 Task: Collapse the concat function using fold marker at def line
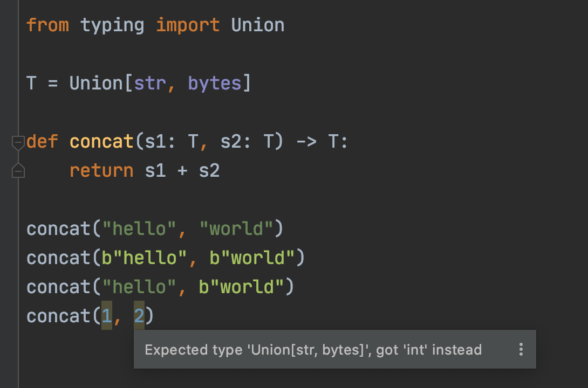click(x=18, y=143)
